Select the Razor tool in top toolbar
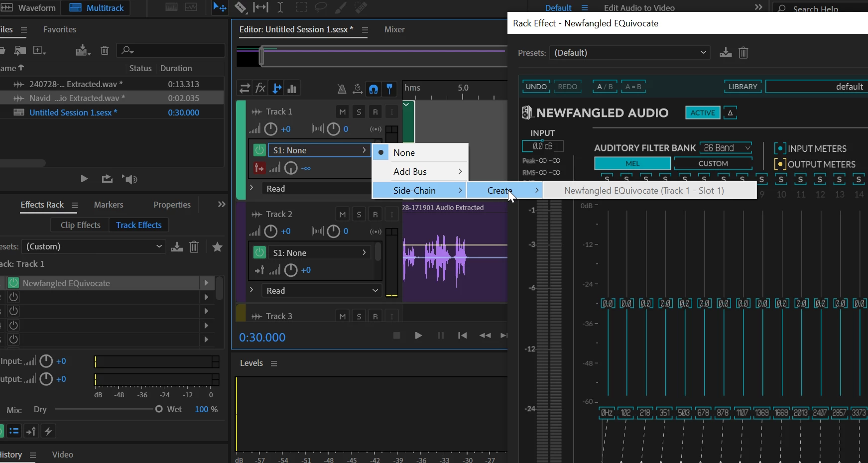Viewport: 868px width, 463px height. pyautogui.click(x=241, y=7)
